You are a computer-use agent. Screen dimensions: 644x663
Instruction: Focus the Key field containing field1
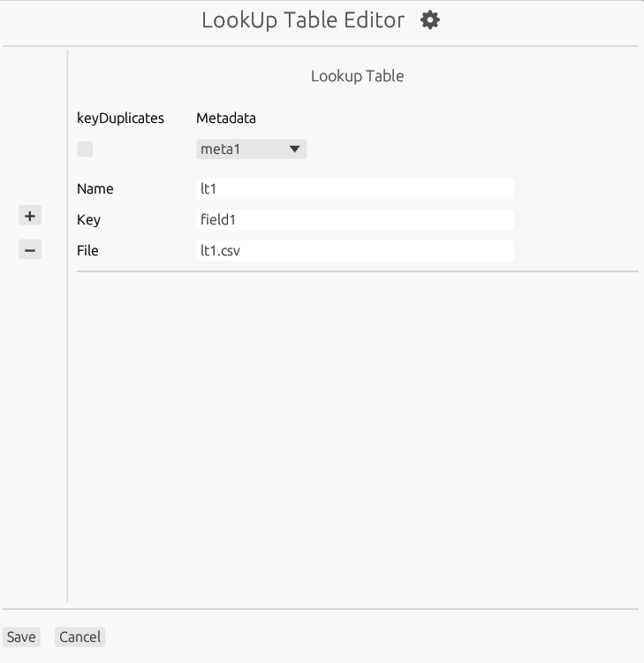(355, 219)
